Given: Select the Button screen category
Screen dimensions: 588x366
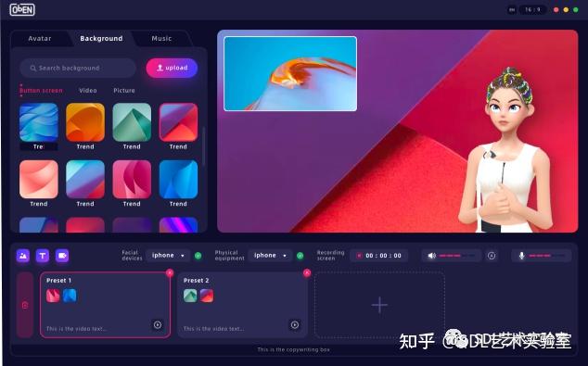Looking at the screenshot, I should [x=41, y=91].
